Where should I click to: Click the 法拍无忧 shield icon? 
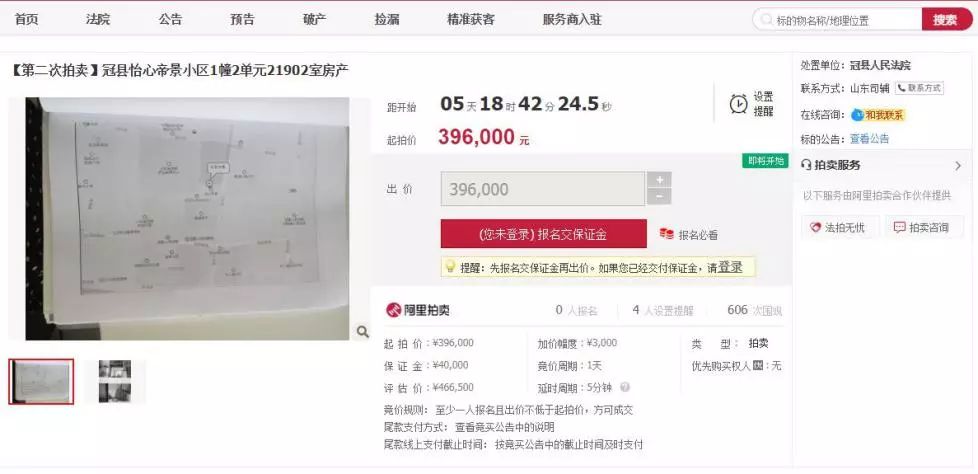point(815,228)
